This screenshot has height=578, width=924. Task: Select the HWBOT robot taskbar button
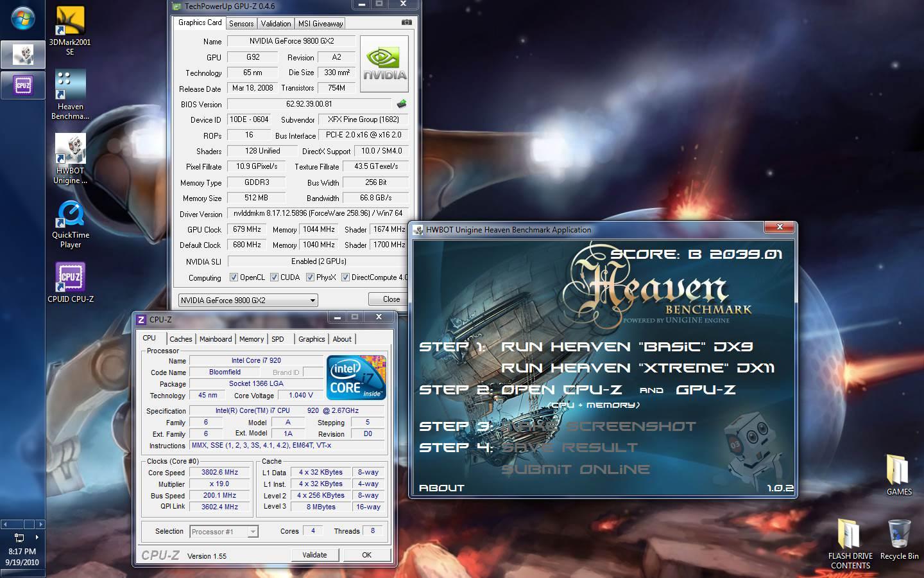[22, 55]
